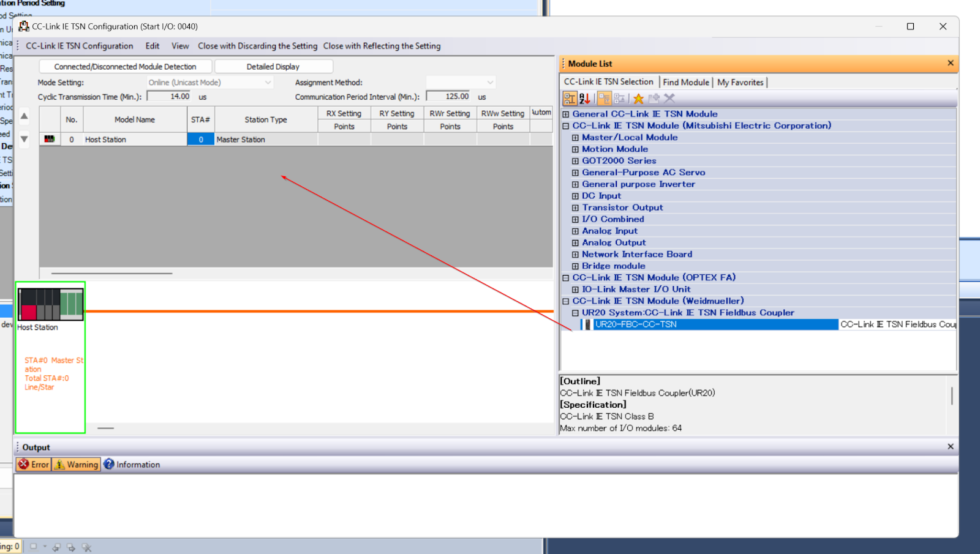
Task: Toggle category tree display in Module List toolbar
Action: click(570, 99)
